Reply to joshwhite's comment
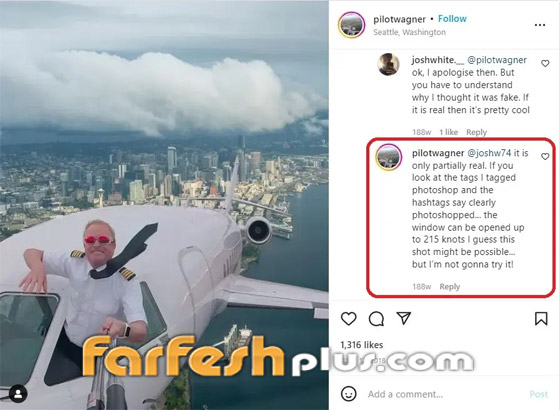This screenshot has height=410, width=560. [476, 132]
